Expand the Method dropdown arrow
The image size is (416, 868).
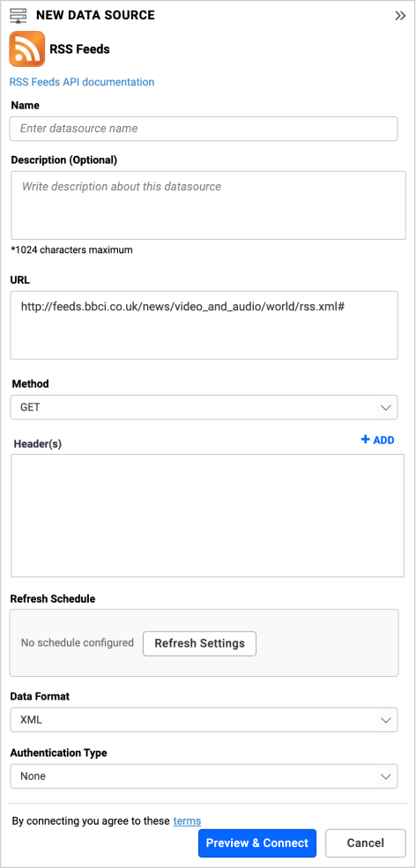tap(385, 408)
